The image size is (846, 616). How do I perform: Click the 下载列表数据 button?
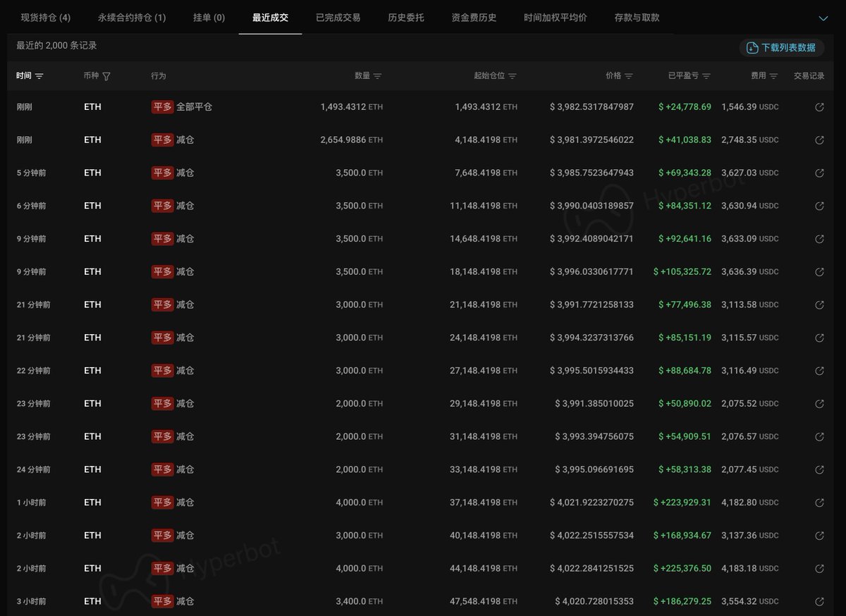point(782,47)
